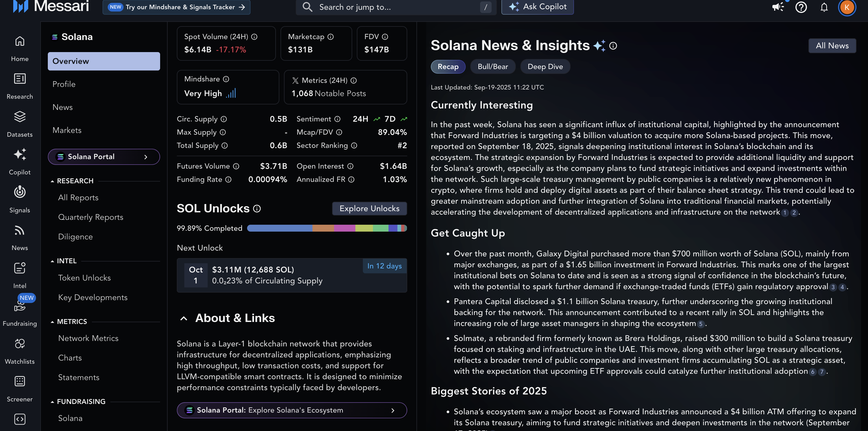Click info icon beside Solana News & Insights

613,46
